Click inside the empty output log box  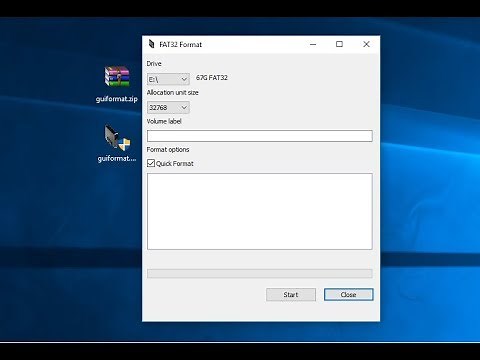click(260, 211)
